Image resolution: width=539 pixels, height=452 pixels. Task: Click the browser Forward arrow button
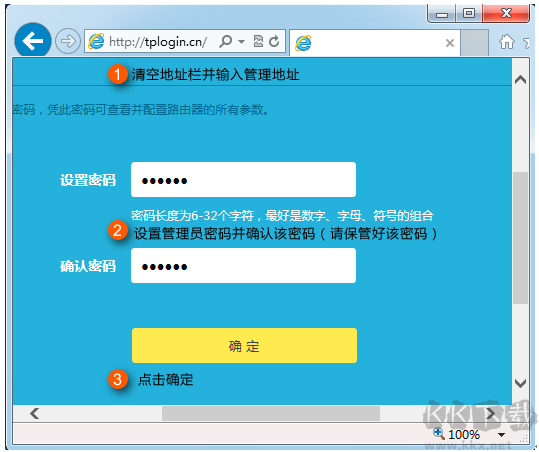pyautogui.click(x=68, y=41)
